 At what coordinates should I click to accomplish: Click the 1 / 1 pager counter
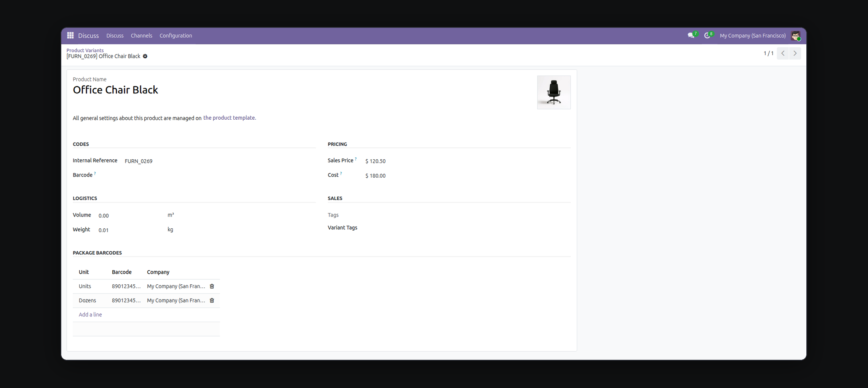[768, 53]
